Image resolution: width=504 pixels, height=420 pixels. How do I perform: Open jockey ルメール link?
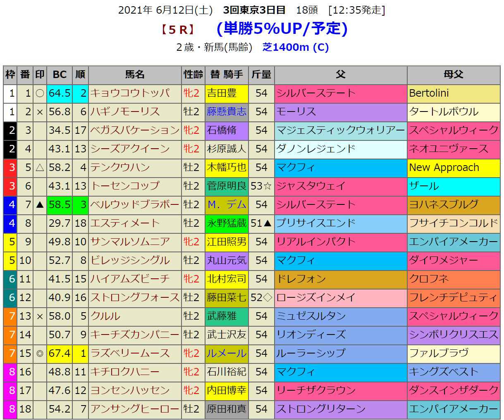pyautogui.click(x=227, y=354)
